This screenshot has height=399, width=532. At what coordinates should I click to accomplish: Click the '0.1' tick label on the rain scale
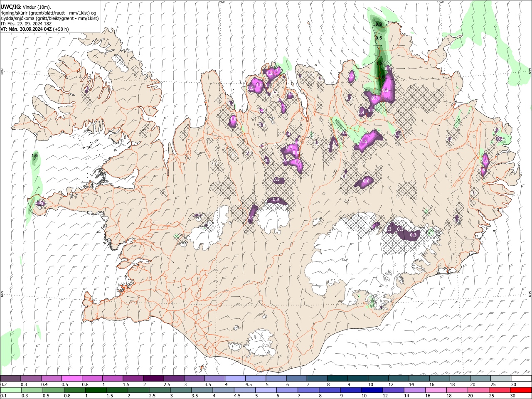3,396
